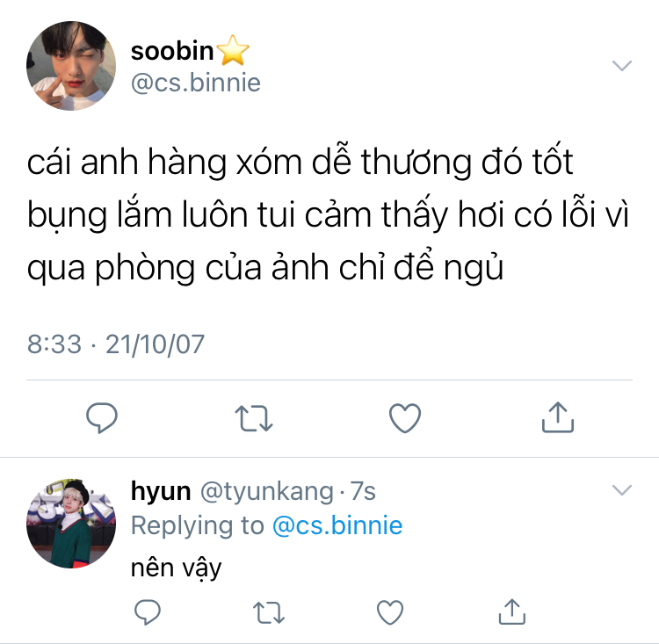Open the soobin display name with star
Screen dimensions: 659x644
tap(190, 51)
